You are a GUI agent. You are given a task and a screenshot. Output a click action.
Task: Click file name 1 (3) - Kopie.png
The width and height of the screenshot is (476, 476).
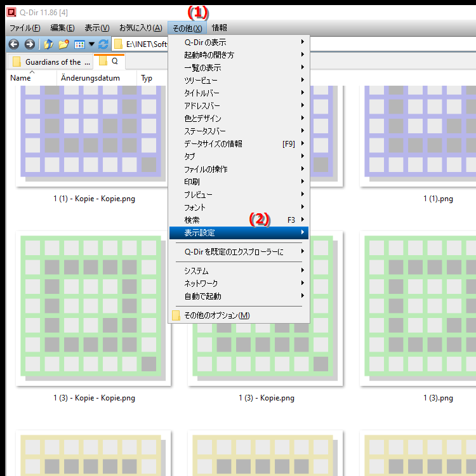tap(267, 398)
